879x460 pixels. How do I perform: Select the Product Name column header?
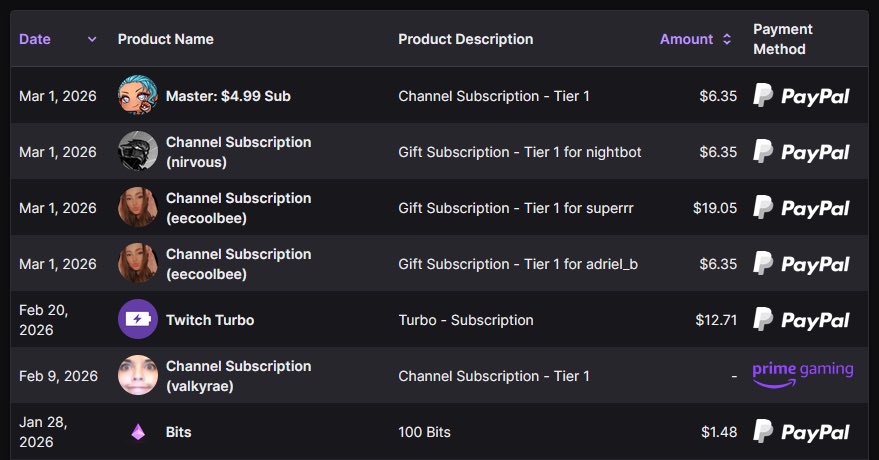click(x=166, y=39)
